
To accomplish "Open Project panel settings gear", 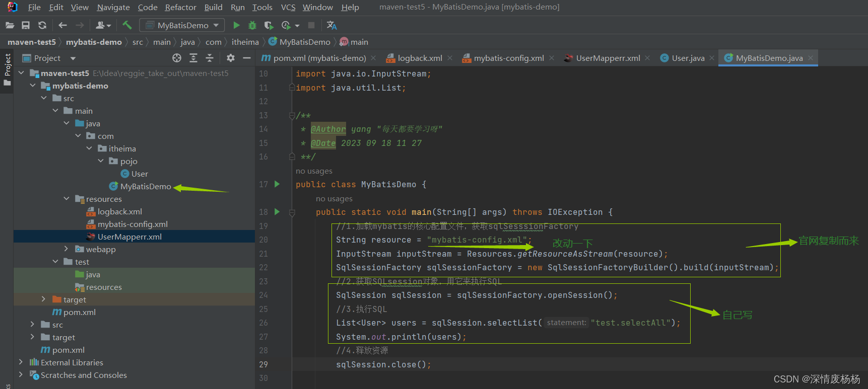I will point(231,58).
